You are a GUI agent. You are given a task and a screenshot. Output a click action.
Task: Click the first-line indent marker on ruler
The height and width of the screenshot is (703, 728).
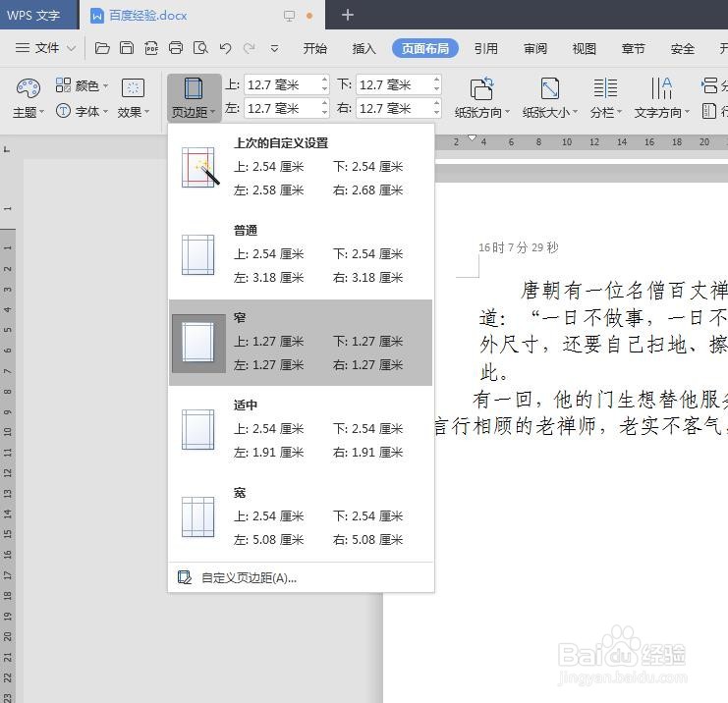pos(473,137)
